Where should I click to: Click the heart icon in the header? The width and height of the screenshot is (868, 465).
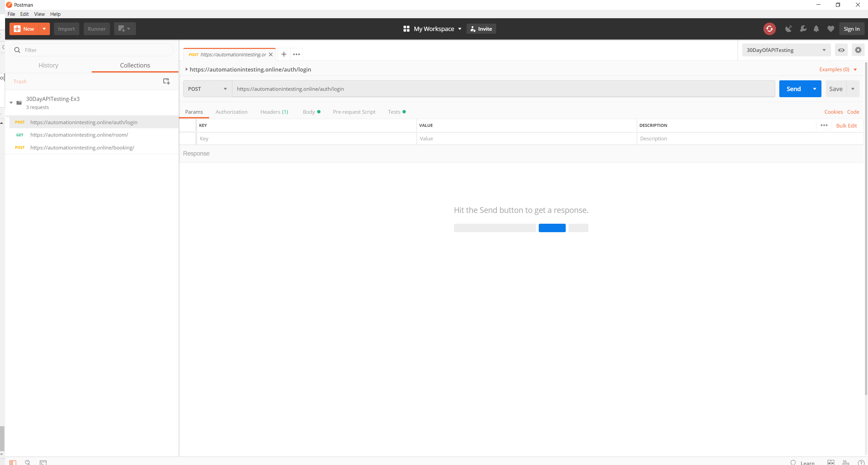pyautogui.click(x=831, y=29)
